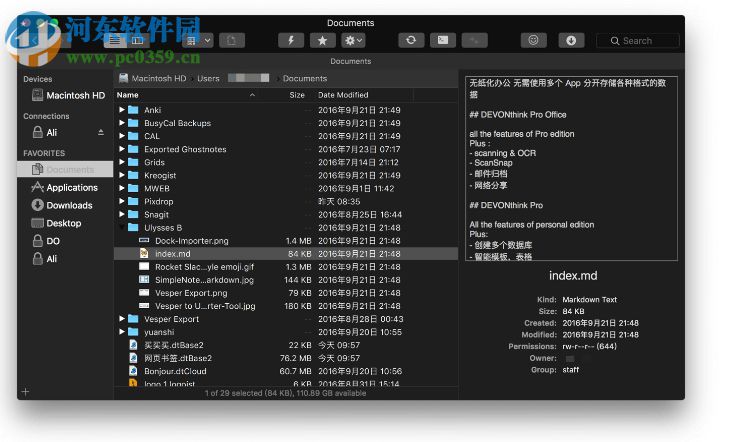Click the lightning bolt connect icon
This screenshot has height=442, width=737.
(x=291, y=41)
